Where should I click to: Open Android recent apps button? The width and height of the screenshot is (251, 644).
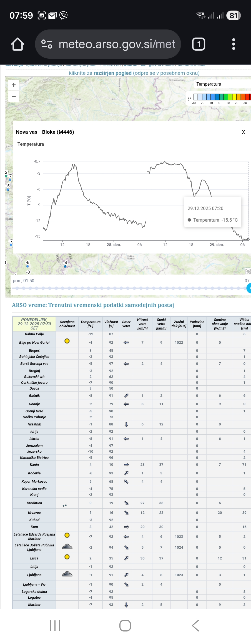click(55, 626)
